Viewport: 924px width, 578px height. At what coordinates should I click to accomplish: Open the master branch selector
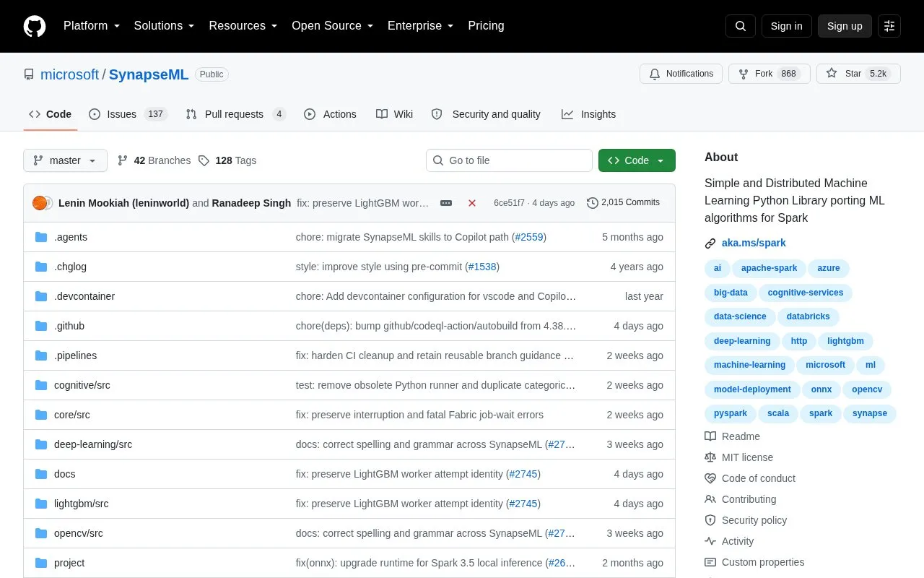pos(65,160)
